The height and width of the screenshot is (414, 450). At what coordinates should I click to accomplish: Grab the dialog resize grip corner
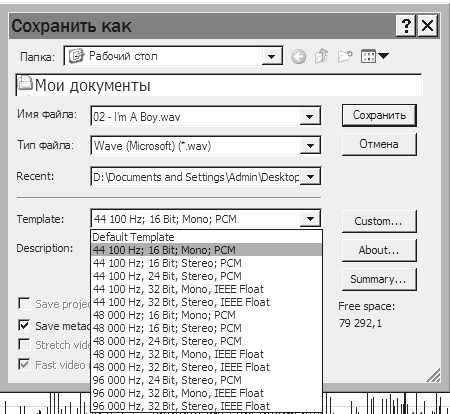(433, 375)
